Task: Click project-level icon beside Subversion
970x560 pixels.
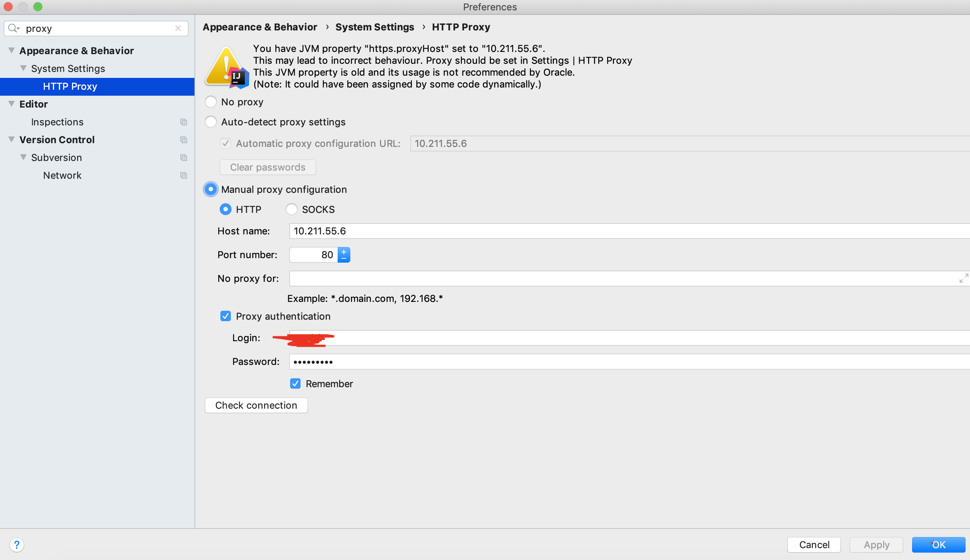Action: pyautogui.click(x=184, y=158)
